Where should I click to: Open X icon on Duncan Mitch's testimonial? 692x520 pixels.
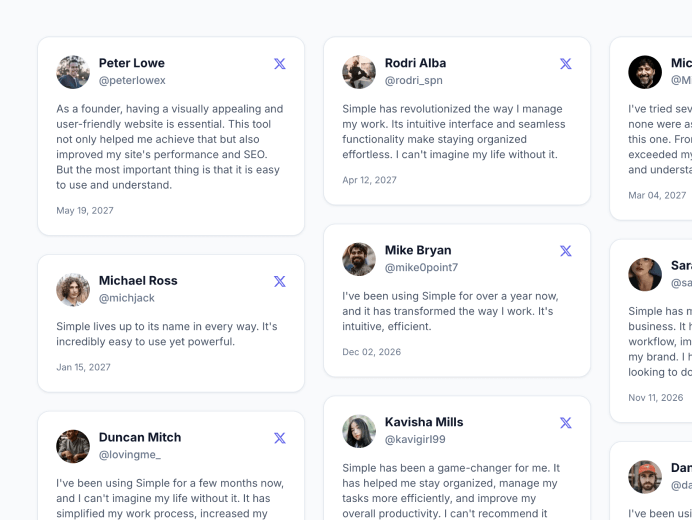(x=280, y=438)
